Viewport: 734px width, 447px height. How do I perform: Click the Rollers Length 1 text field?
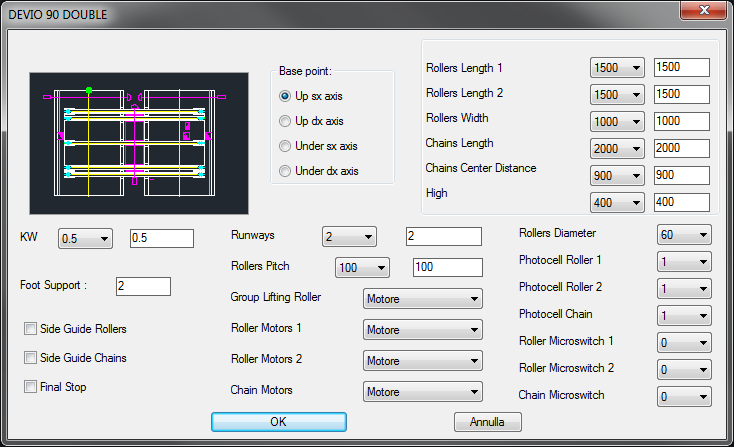point(682,67)
